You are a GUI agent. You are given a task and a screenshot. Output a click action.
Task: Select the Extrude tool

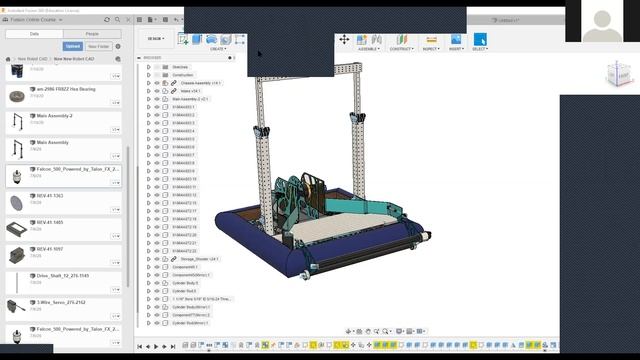tap(197, 40)
